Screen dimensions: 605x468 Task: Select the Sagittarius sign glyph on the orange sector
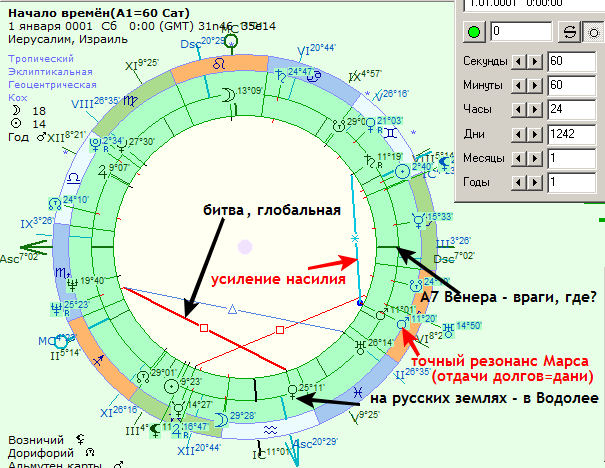click(98, 360)
